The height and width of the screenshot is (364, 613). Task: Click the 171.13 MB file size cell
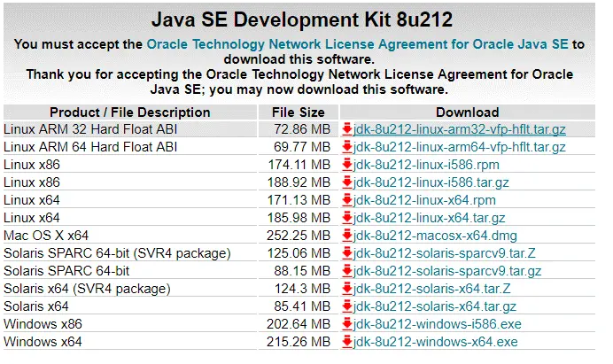299,200
